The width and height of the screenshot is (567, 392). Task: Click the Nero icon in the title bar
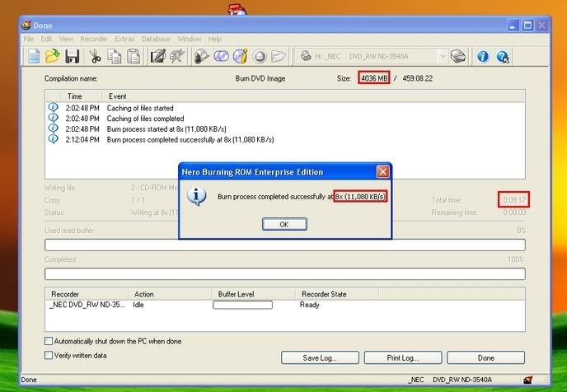pos(26,26)
